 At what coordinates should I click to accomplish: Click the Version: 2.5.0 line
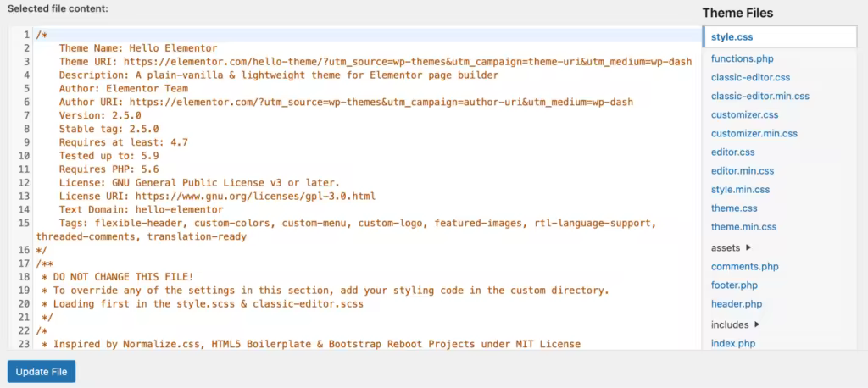100,116
